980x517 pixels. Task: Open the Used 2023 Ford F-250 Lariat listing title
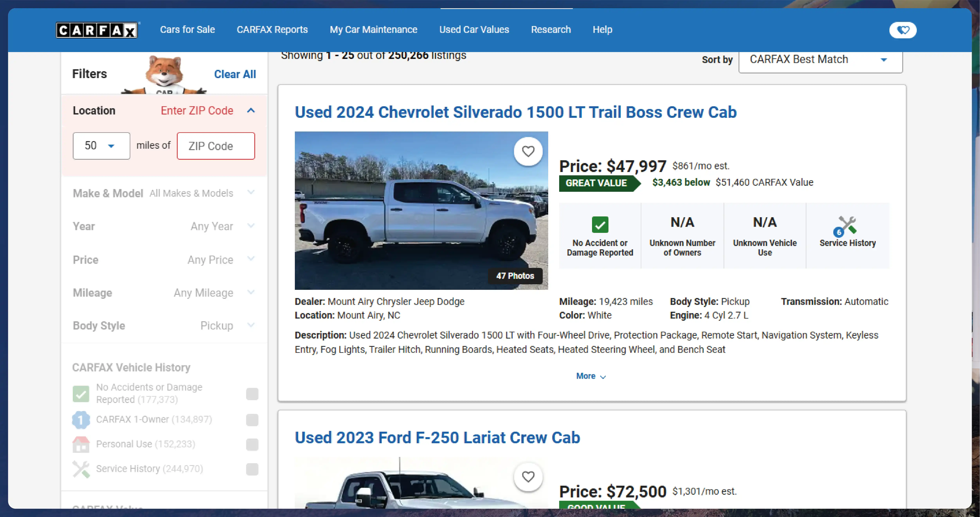437,438
